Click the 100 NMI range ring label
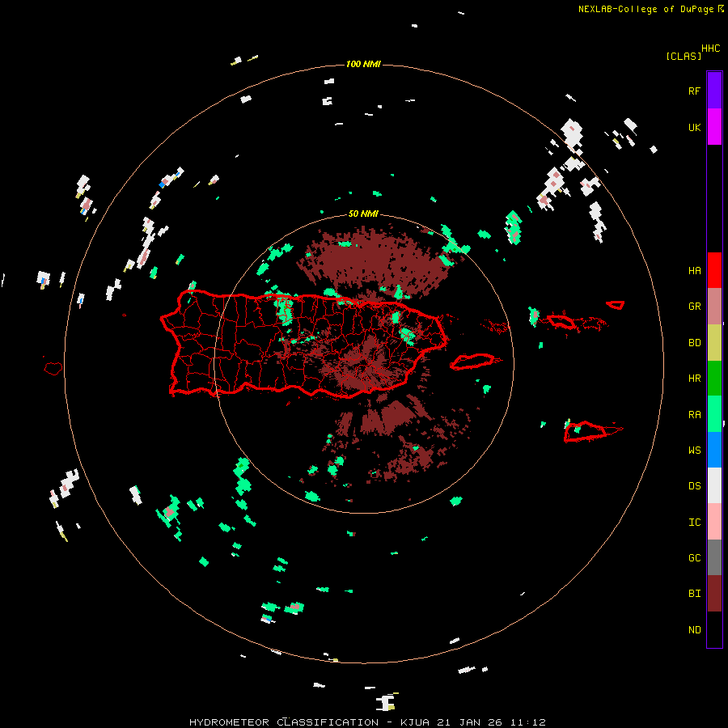This screenshot has height=728, width=728. coord(363,64)
